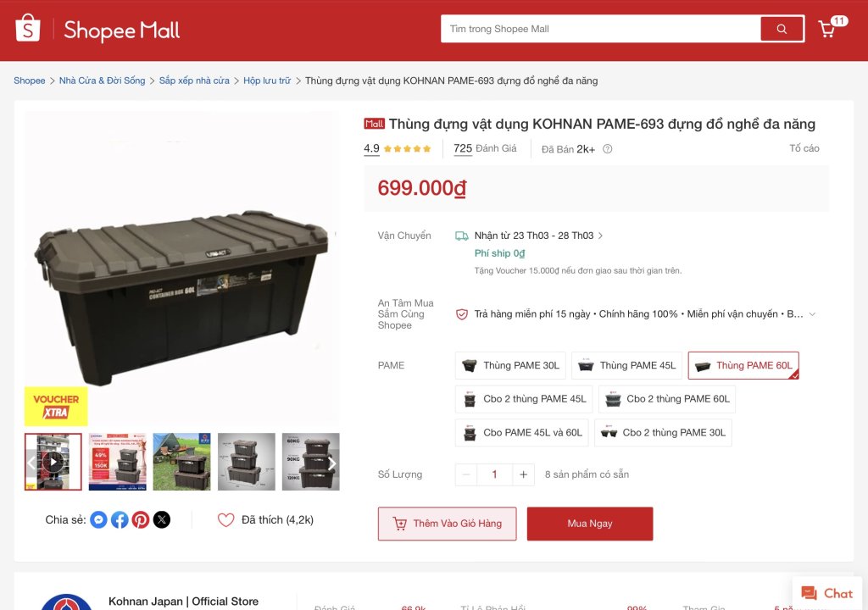Select the Thùng PAME 45L variant
The height and width of the screenshot is (610, 868).
(x=627, y=365)
